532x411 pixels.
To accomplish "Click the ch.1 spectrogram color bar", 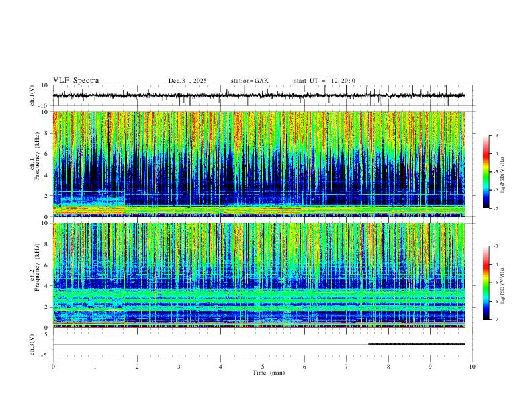I will point(486,171).
